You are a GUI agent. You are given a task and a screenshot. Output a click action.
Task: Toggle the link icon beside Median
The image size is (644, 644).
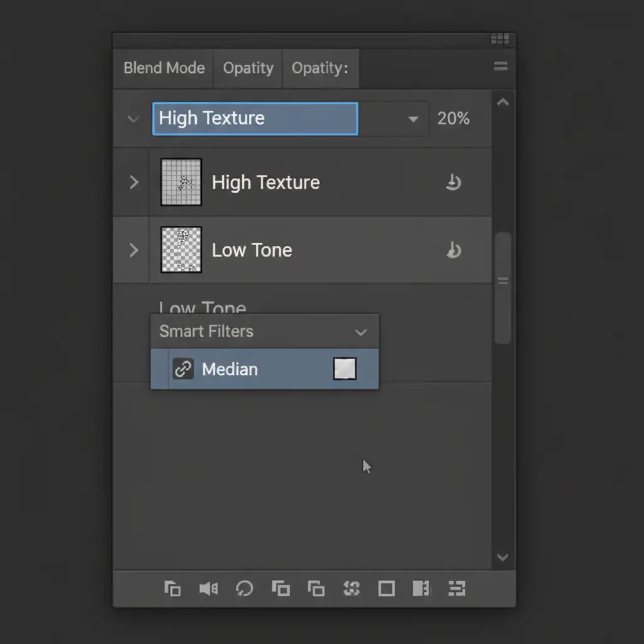[x=183, y=369]
